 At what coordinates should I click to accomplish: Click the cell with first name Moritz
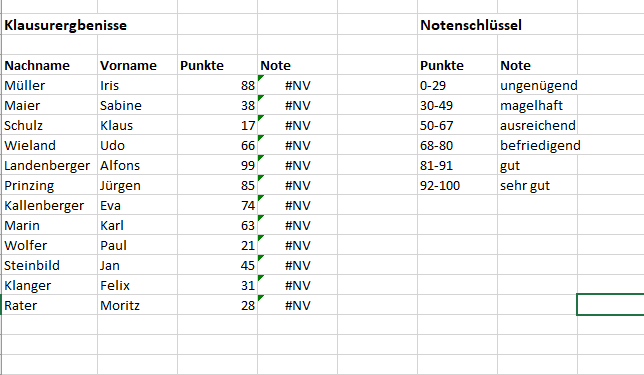(x=137, y=305)
